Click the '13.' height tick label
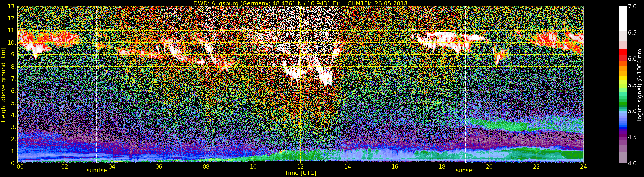This screenshot has width=644, height=177. (12, 6)
